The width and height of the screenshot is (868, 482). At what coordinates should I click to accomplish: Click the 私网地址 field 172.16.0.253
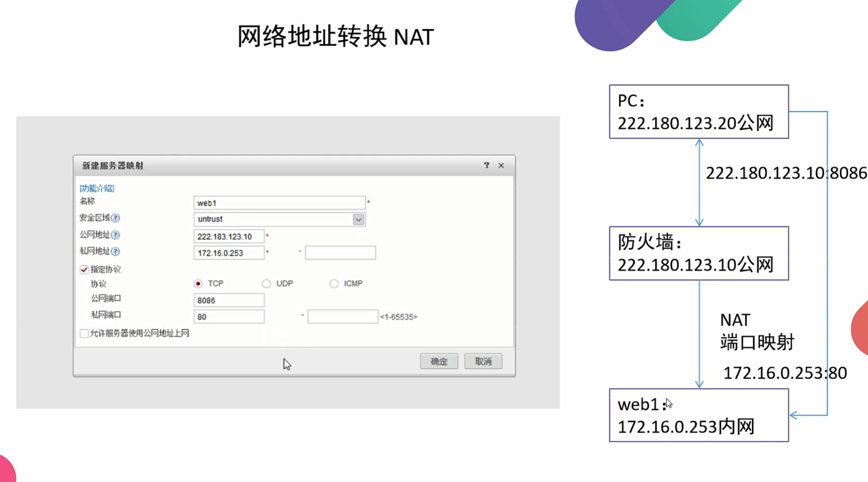pos(229,253)
